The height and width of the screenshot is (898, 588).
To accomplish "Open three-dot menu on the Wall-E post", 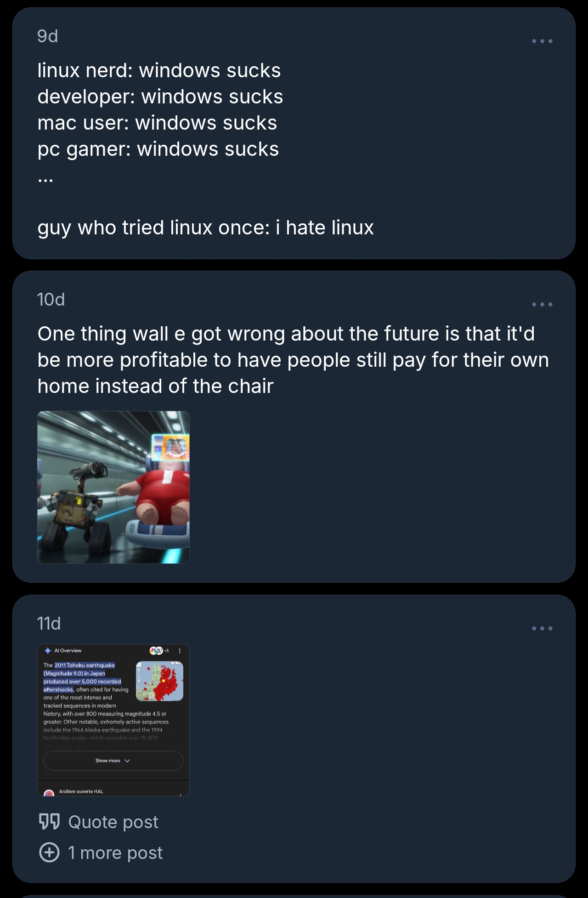I will 542,305.
